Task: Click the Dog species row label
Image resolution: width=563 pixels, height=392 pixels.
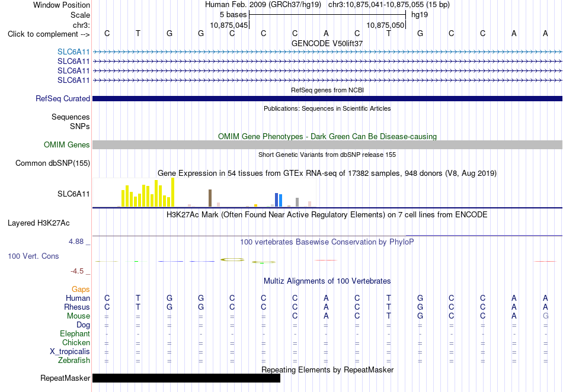Action: [x=84, y=325]
